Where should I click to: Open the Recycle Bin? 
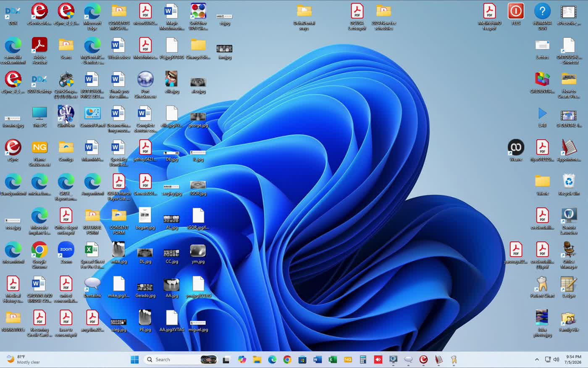click(x=569, y=185)
